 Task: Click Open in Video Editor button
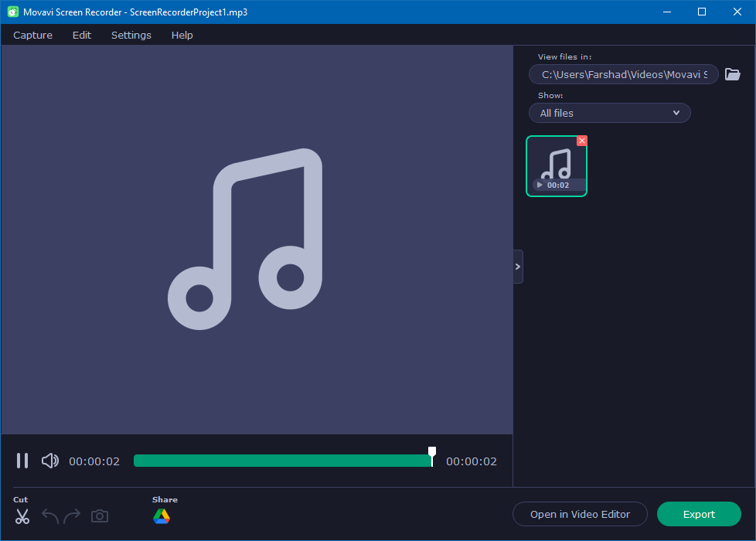click(x=580, y=514)
